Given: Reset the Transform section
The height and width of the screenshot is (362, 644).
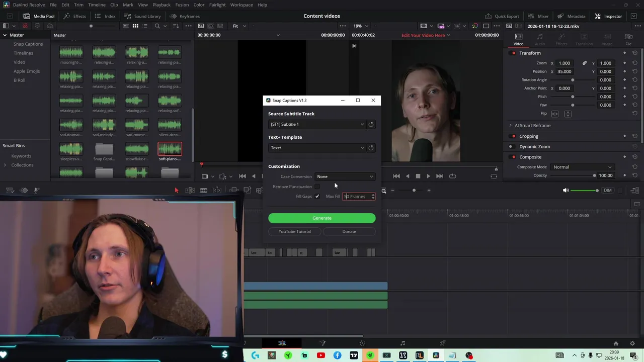Looking at the screenshot, I should (635, 53).
